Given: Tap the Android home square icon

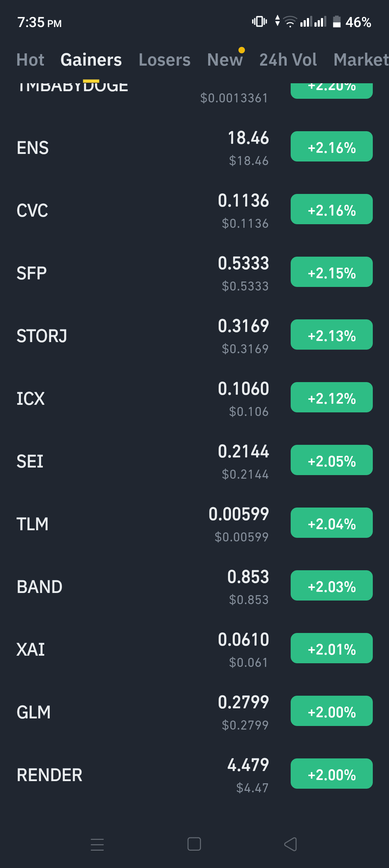Looking at the screenshot, I should coord(194,844).
